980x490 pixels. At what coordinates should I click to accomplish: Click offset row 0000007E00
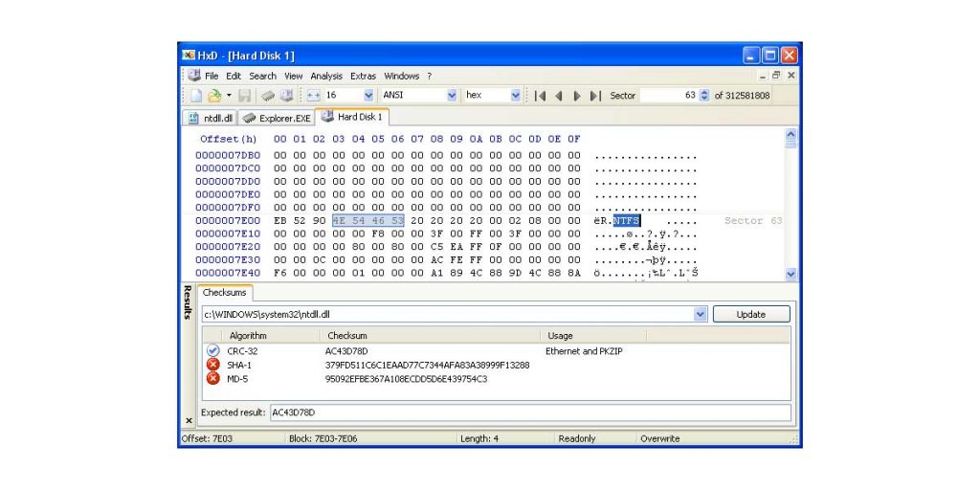228,221
